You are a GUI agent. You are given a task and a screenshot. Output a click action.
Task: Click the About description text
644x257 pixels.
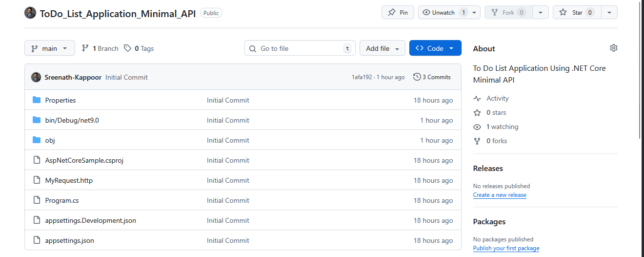(540, 74)
